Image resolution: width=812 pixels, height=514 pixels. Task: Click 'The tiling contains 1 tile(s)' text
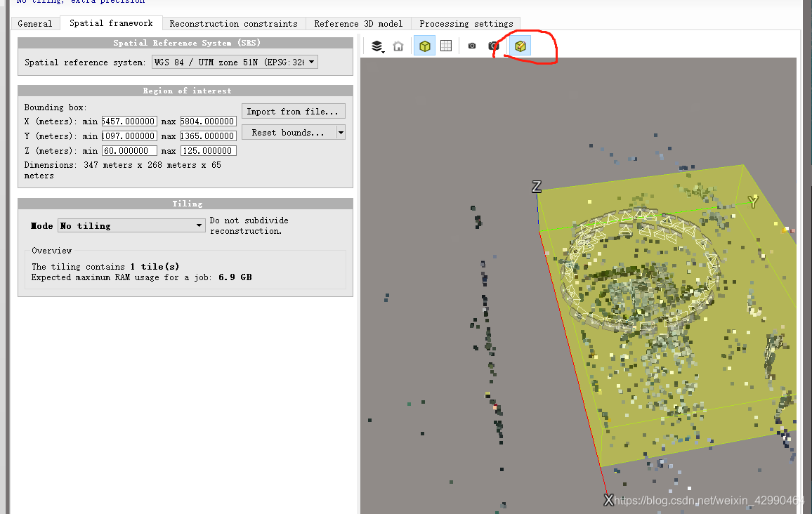click(x=105, y=267)
